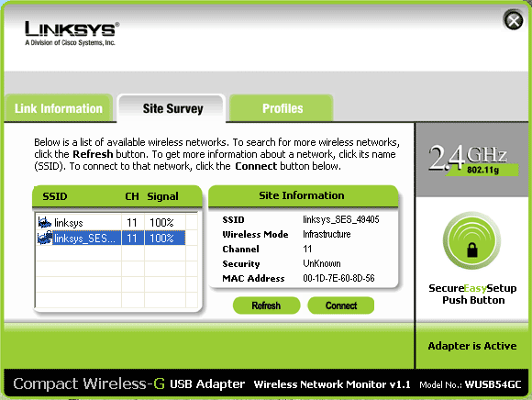Open the Site Survey tab
This screenshot has height=400, width=532.
coord(172,108)
